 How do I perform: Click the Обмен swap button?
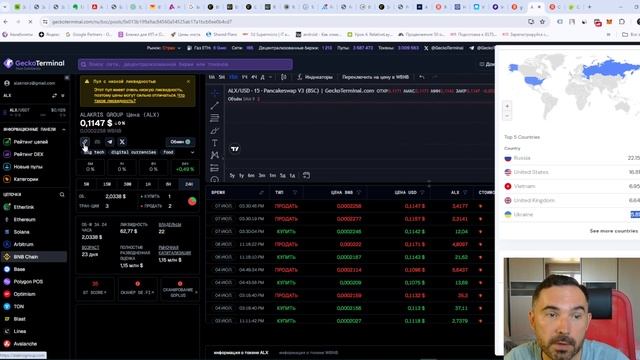coord(180,142)
